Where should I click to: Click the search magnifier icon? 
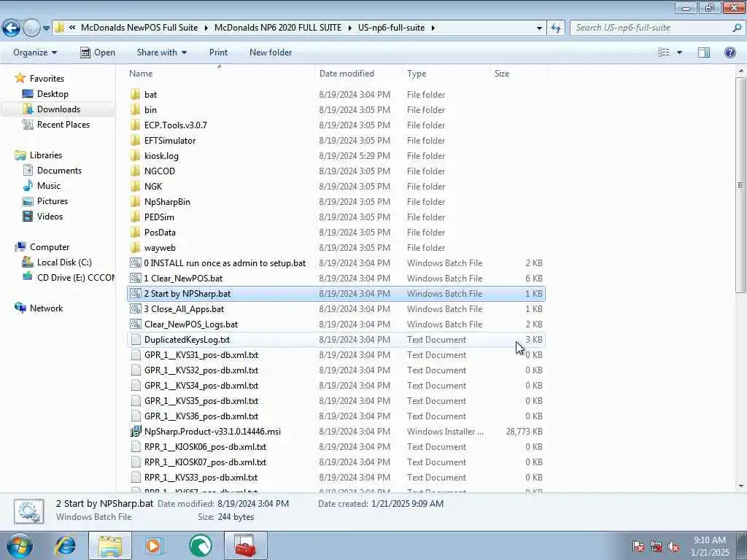[737, 28]
